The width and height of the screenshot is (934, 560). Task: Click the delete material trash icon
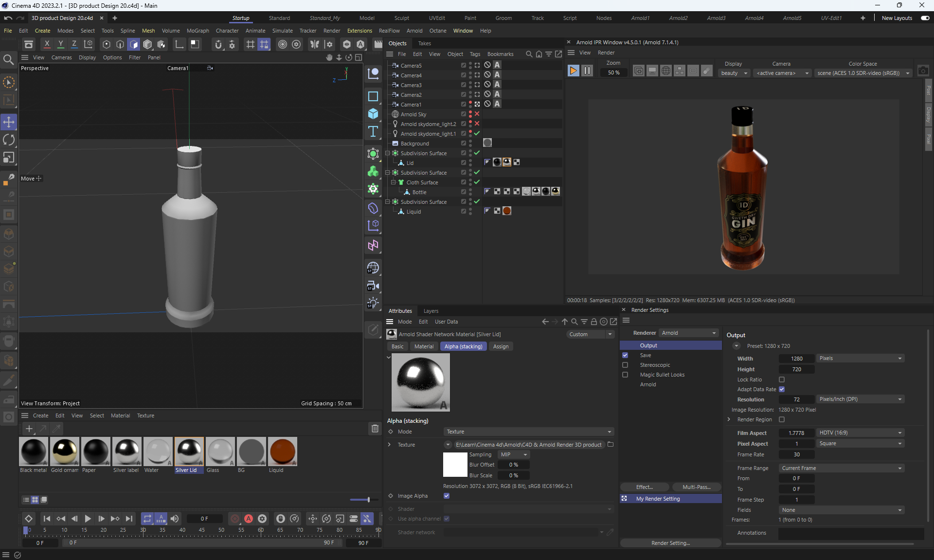tap(375, 428)
